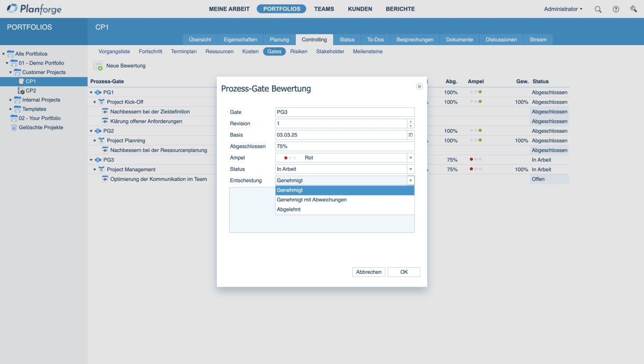Select 'Abgelehnt' from the decision list
The height and width of the screenshot is (364, 644).
click(289, 209)
